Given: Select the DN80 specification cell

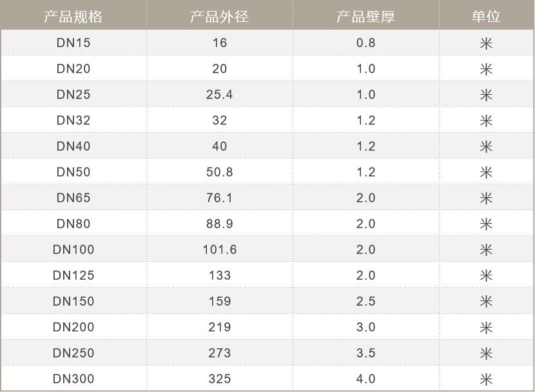Looking at the screenshot, I should [73, 224].
